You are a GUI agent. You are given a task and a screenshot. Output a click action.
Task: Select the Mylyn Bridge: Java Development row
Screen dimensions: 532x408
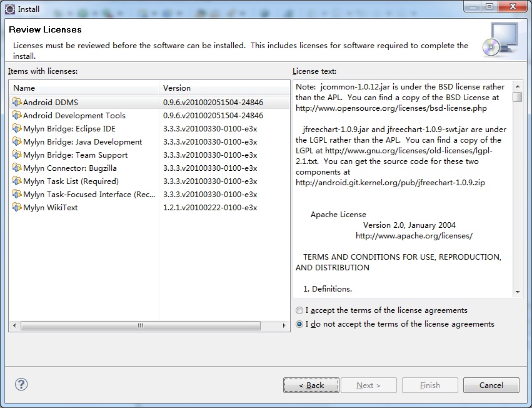click(x=149, y=141)
